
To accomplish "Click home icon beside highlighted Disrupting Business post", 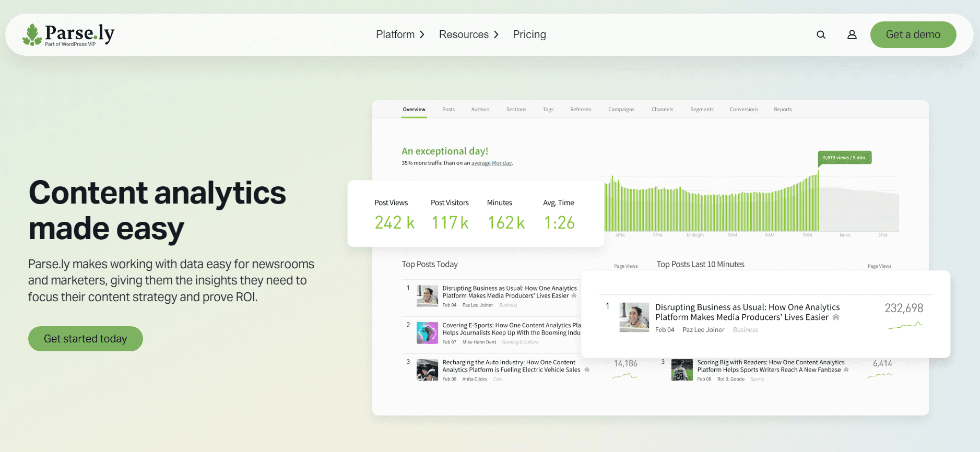I will pos(836,317).
